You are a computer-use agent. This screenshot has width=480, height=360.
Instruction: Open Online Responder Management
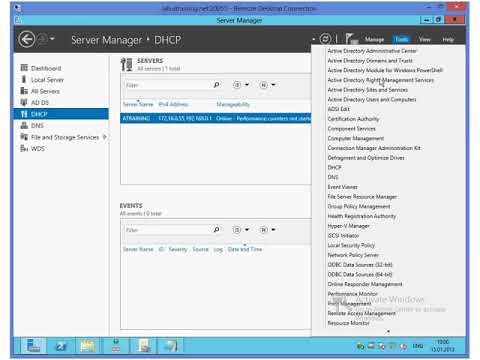click(x=365, y=284)
